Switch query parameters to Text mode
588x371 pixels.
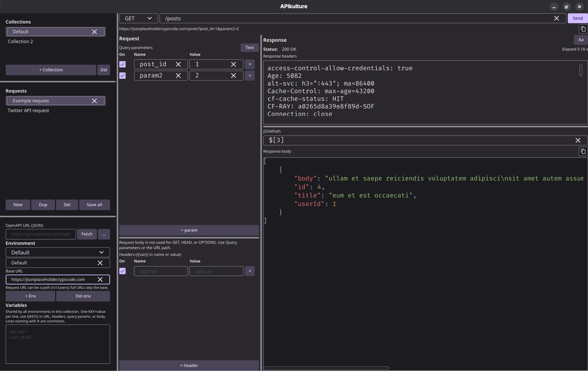point(250,47)
